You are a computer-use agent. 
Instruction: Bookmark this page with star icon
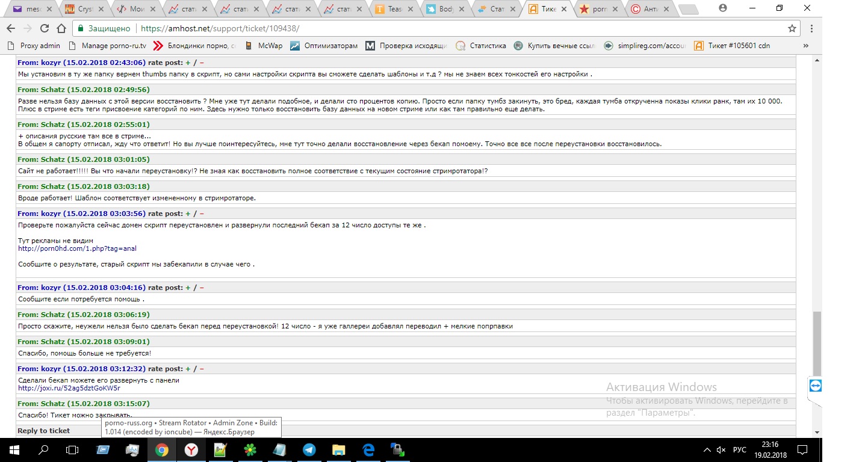click(792, 28)
